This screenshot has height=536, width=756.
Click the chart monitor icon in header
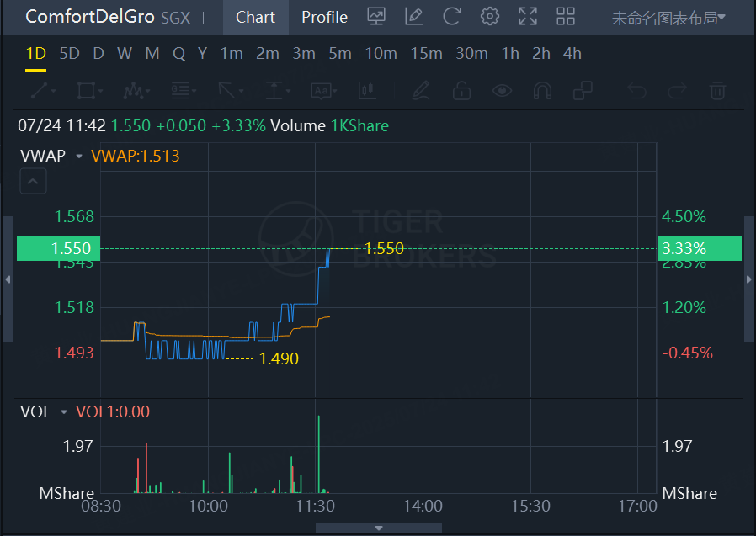click(x=376, y=17)
